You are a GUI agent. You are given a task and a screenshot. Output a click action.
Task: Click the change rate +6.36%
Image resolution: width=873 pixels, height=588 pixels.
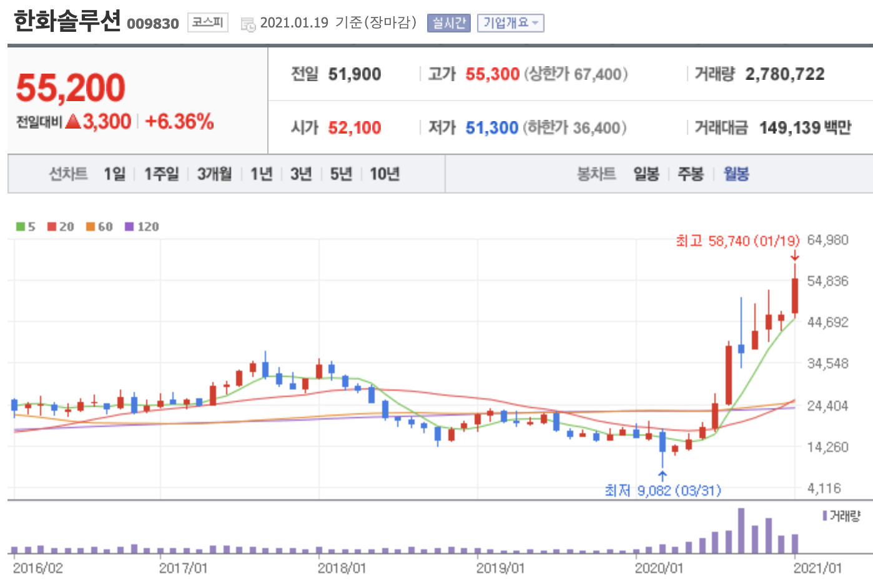179,121
